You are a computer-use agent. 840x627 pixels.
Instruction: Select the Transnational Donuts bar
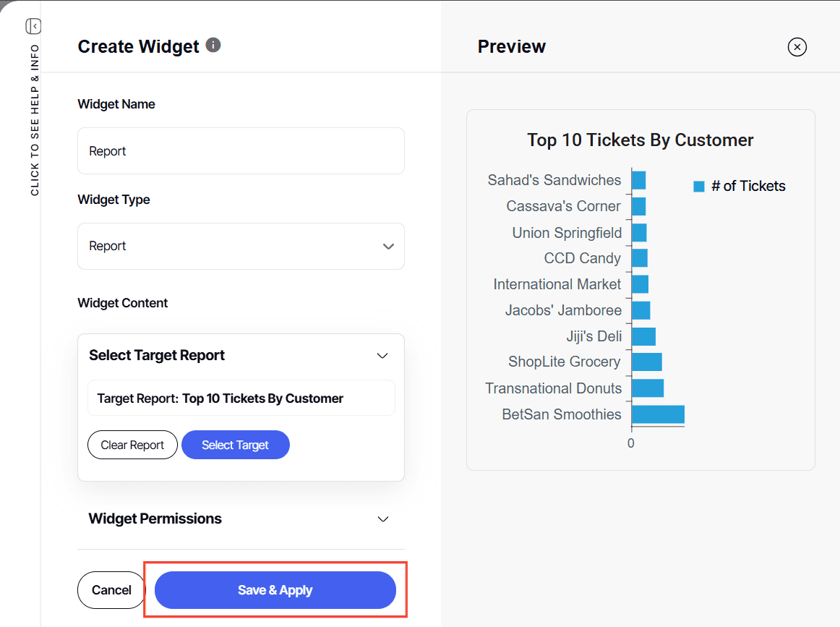(648, 388)
